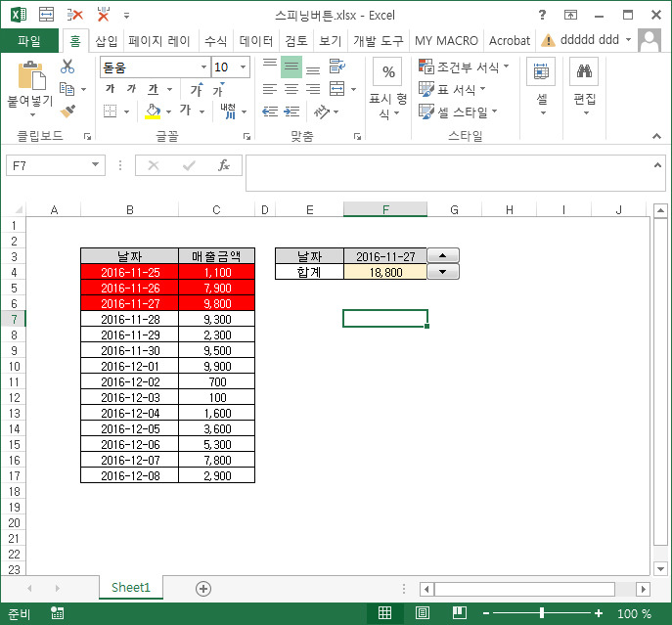Switch to the Formulas tab

click(215, 41)
